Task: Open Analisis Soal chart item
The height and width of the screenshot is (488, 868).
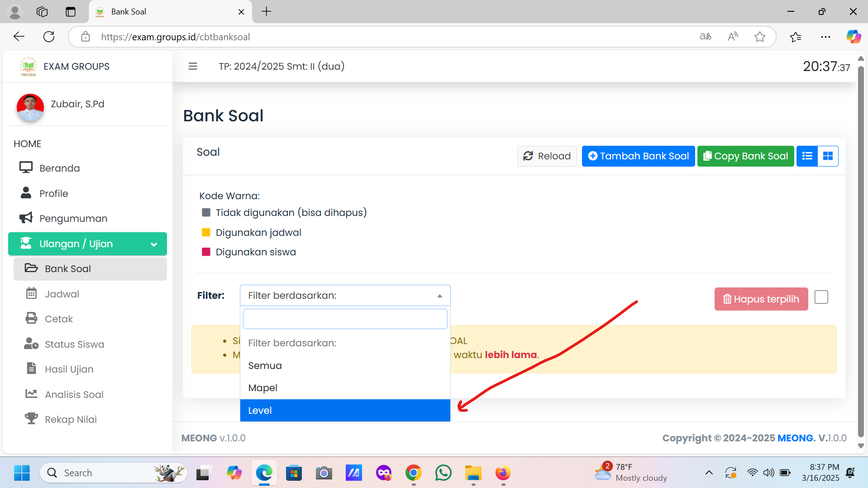Action: click(74, 394)
